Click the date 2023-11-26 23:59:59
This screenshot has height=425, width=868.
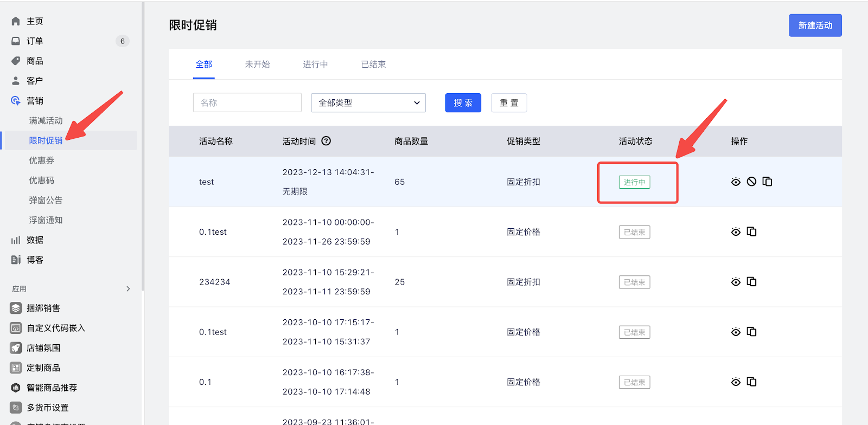click(327, 242)
